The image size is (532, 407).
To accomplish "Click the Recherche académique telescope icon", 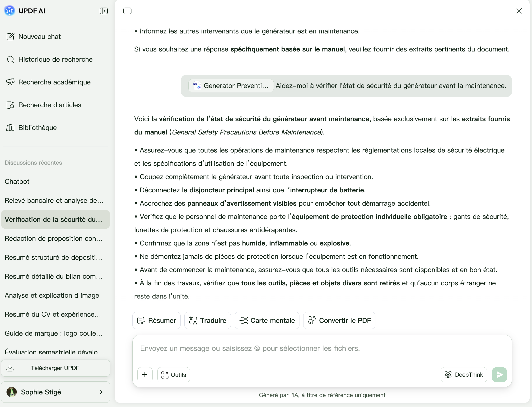I will 10,82.
